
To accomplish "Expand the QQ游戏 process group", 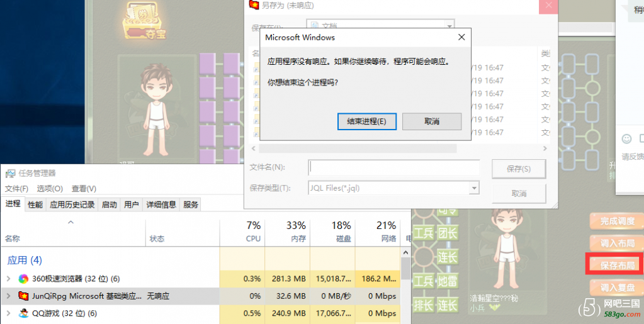I will [x=8, y=313].
